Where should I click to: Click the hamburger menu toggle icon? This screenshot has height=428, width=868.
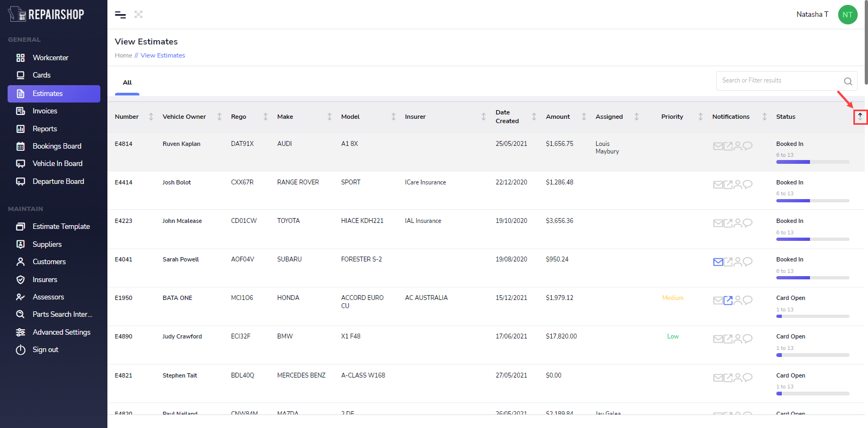pos(120,15)
